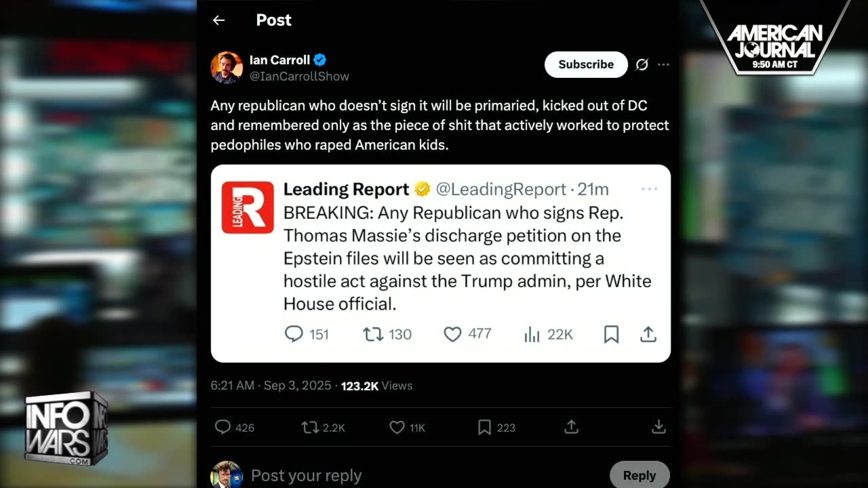Click the quoted tweet's repost icon
Screen dimensions: 868x488
pyautogui.click(x=373, y=334)
